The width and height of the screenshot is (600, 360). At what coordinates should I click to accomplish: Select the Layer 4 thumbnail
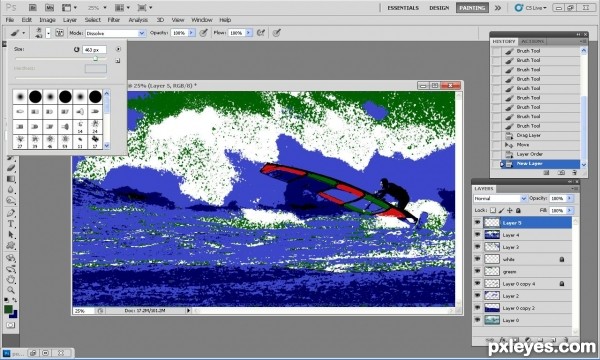(x=492, y=235)
